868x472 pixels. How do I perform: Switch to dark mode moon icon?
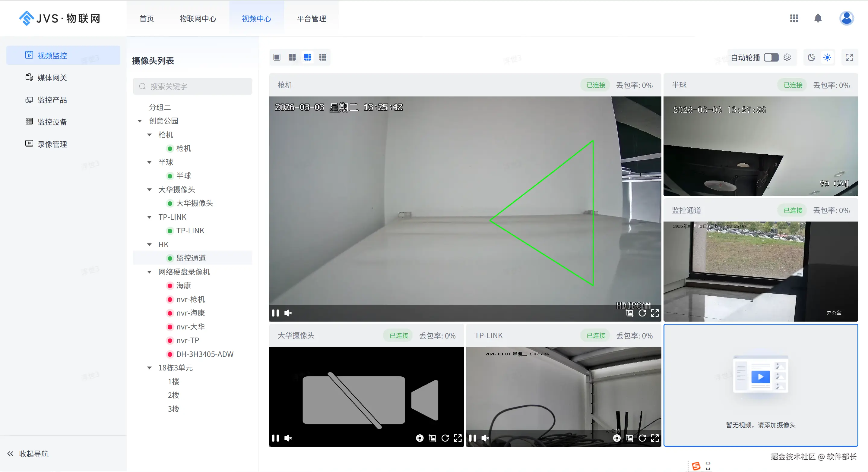[x=811, y=58]
